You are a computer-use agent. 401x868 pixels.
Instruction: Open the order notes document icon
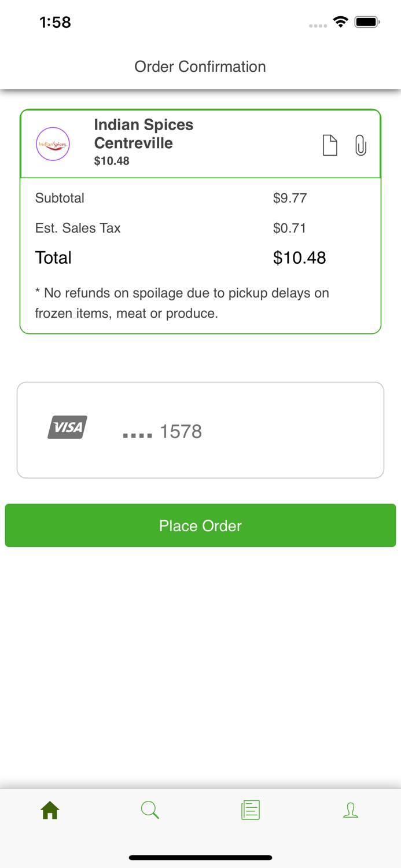point(330,145)
